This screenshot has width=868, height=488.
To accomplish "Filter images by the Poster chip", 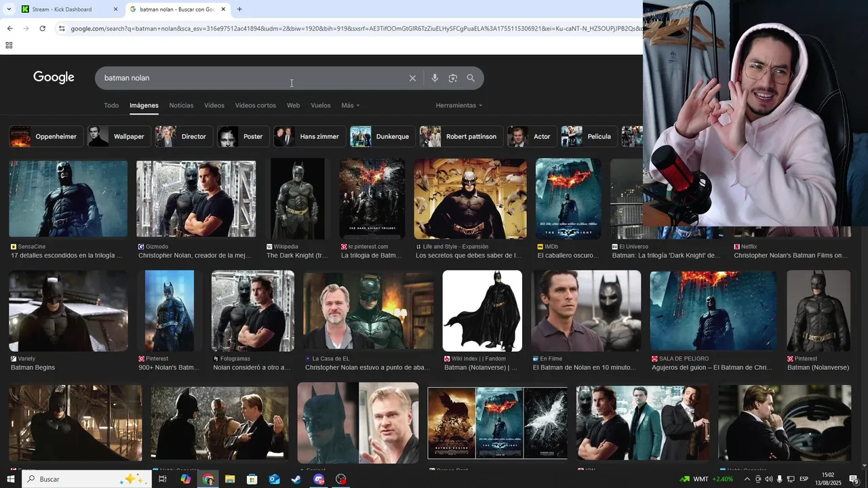I will [243, 136].
